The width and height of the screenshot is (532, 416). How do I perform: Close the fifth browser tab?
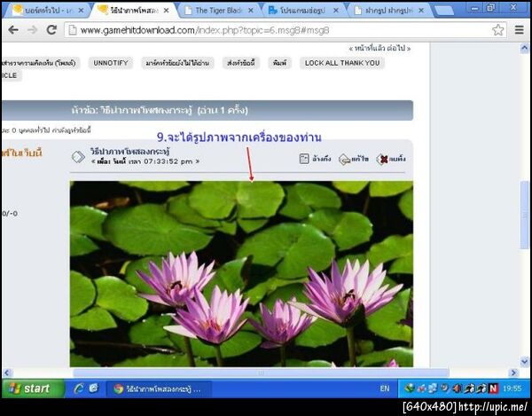pos(421,11)
